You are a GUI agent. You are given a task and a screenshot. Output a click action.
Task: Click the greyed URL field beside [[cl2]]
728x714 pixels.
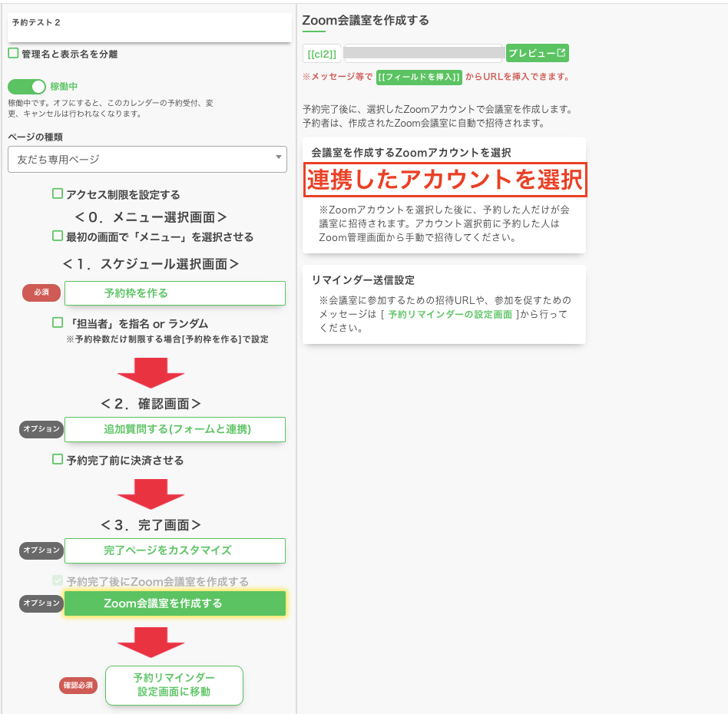(x=423, y=53)
